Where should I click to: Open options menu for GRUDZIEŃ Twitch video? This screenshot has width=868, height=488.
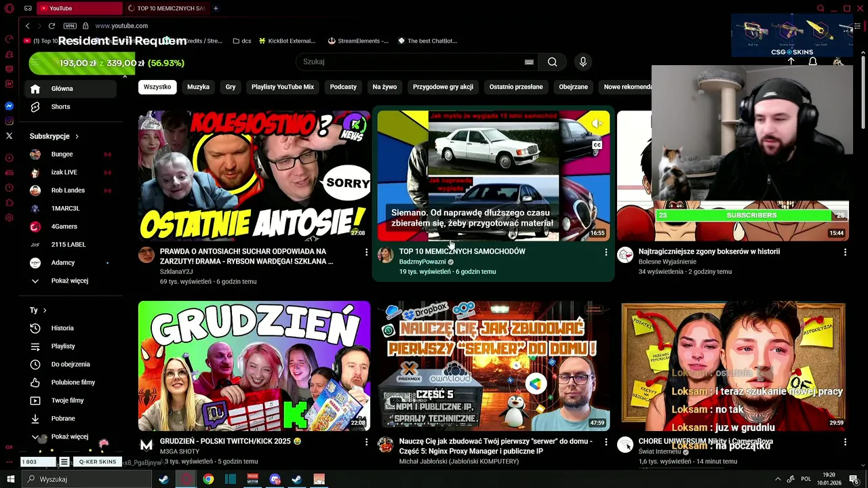point(366,442)
